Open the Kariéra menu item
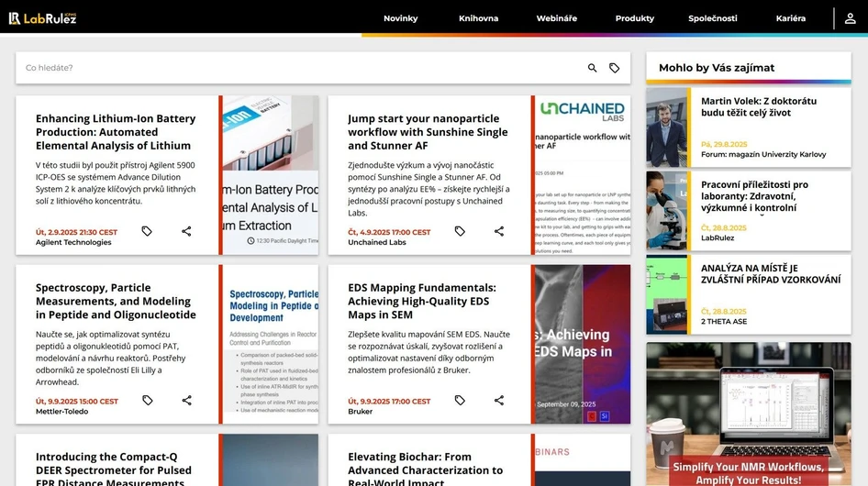The image size is (868, 486). tap(790, 18)
